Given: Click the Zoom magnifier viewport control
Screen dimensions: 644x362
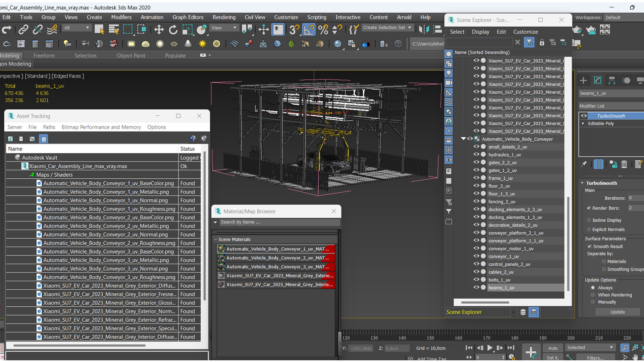Looking at the screenshot, I should 625,348.
